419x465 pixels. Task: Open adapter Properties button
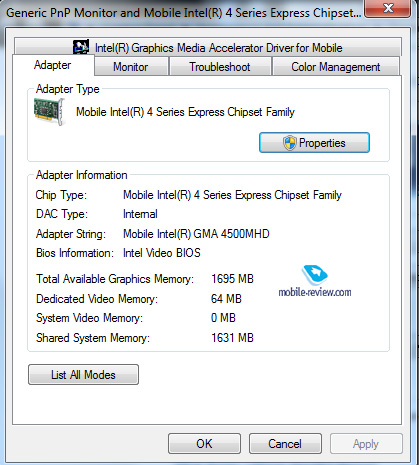(x=314, y=143)
